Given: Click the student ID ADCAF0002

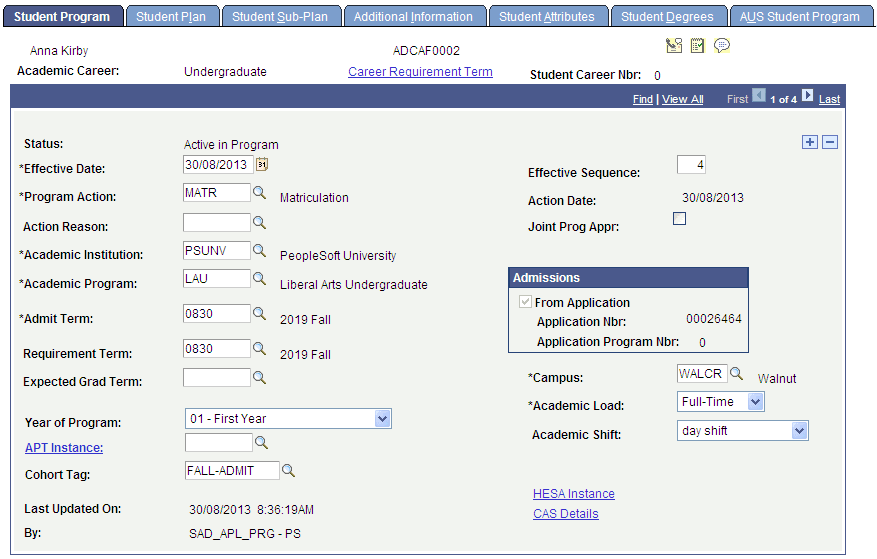Looking at the screenshot, I should pyautogui.click(x=426, y=51).
